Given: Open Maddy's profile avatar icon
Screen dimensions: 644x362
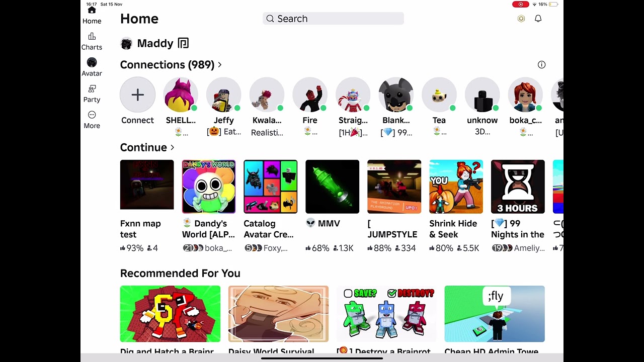Looking at the screenshot, I should (126, 43).
